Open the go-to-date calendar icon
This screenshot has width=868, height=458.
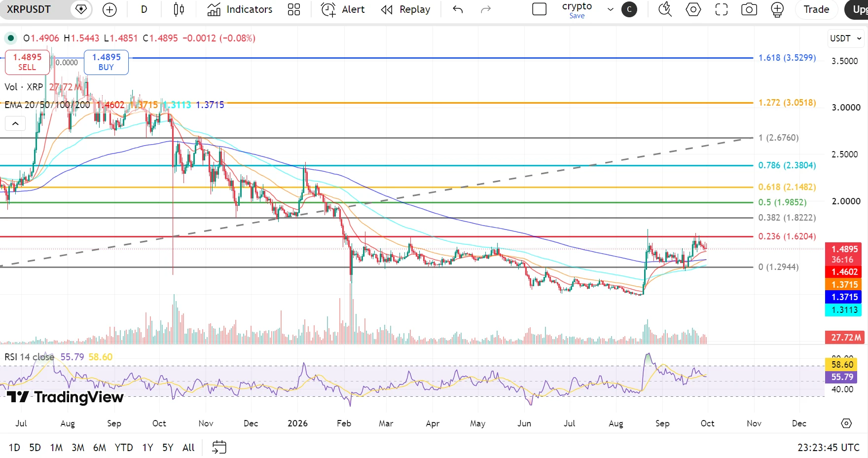(x=219, y=448)
